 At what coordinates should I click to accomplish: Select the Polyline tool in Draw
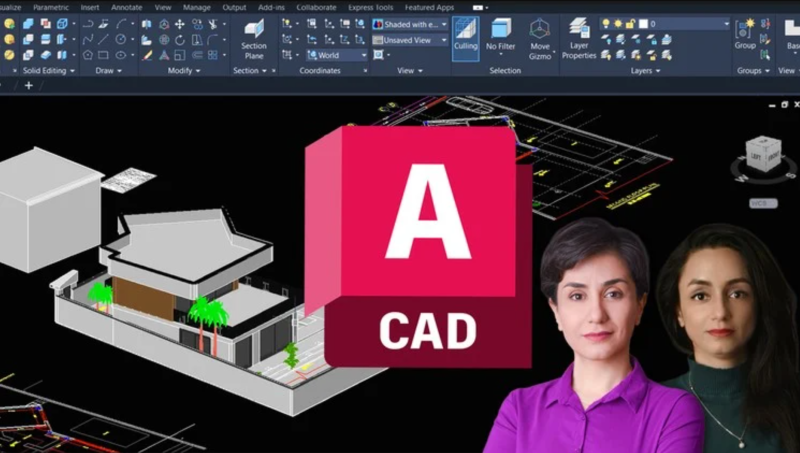[x=88, y=23]
